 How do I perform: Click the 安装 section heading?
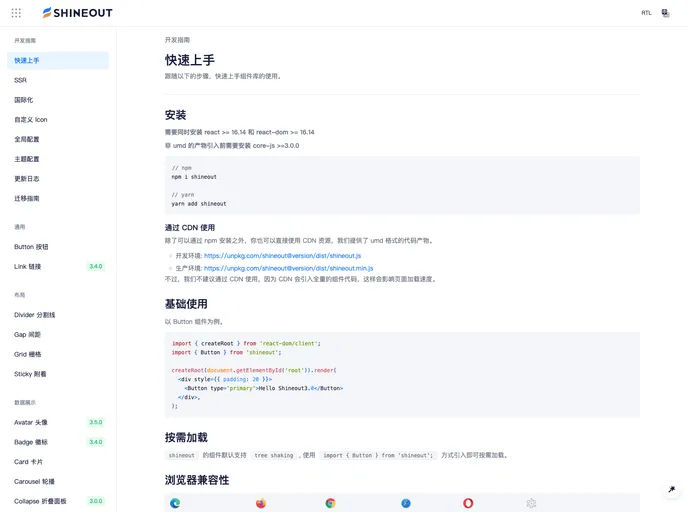pos(176,115)
